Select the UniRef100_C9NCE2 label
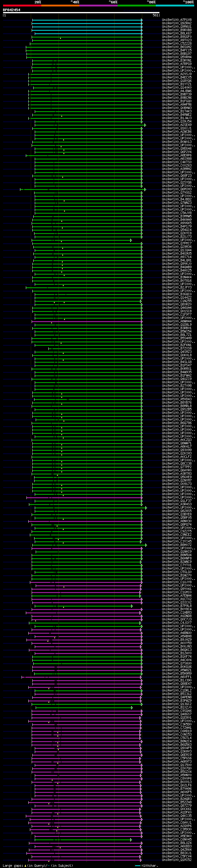The height and width of the screenshot is (868, 197). pos(177,535)
